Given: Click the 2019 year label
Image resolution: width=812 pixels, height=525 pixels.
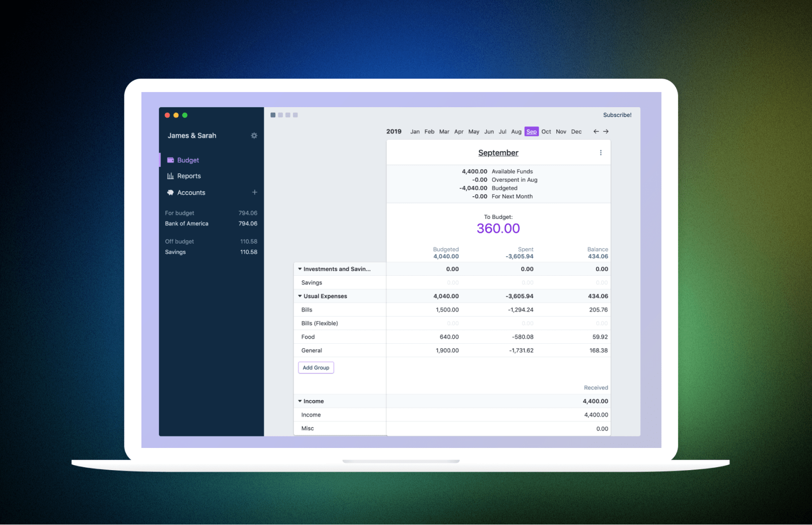Looking at the screenshot, I should 394,131.
